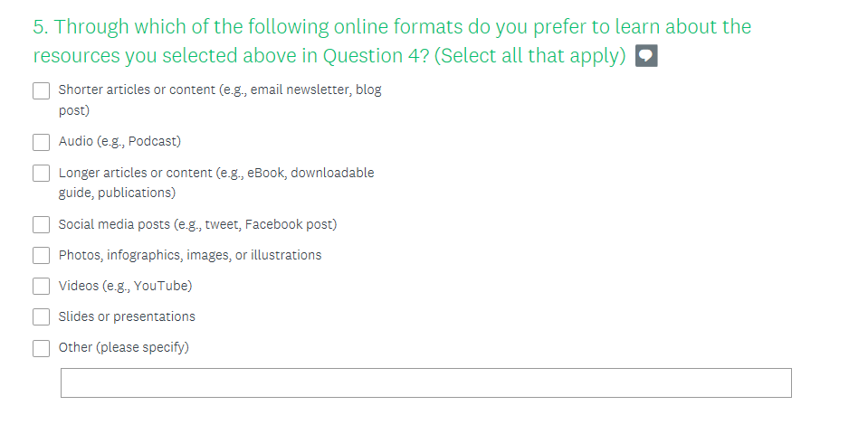Screen dimensions: 868x434
Task: Click the 'Videos (e.g., YouTube)' label text
Action: pos(125,286)
